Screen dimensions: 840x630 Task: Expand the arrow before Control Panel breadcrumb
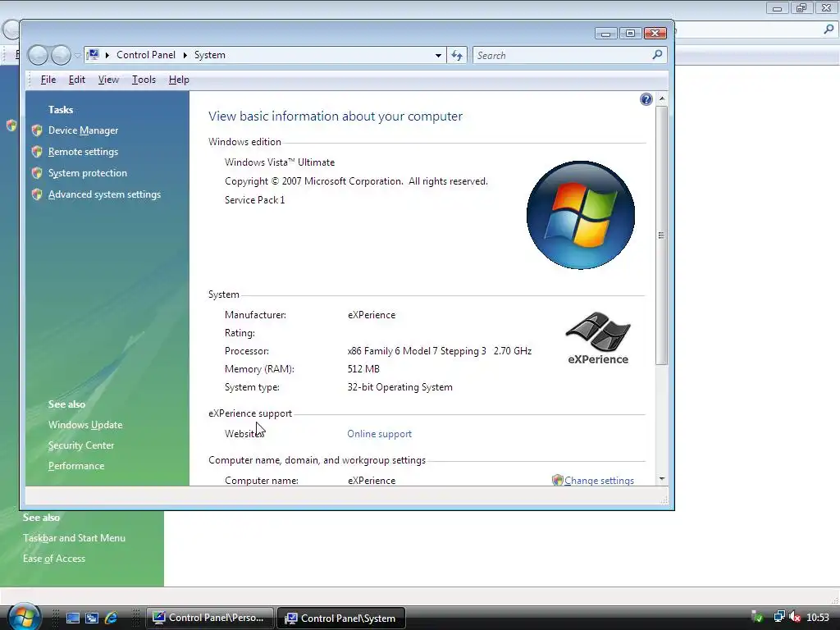107,55
